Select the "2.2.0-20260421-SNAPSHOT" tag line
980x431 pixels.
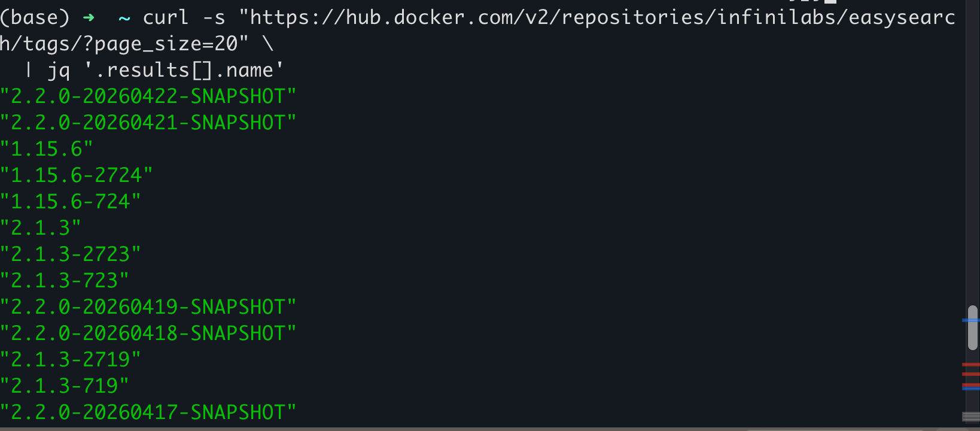148,123
